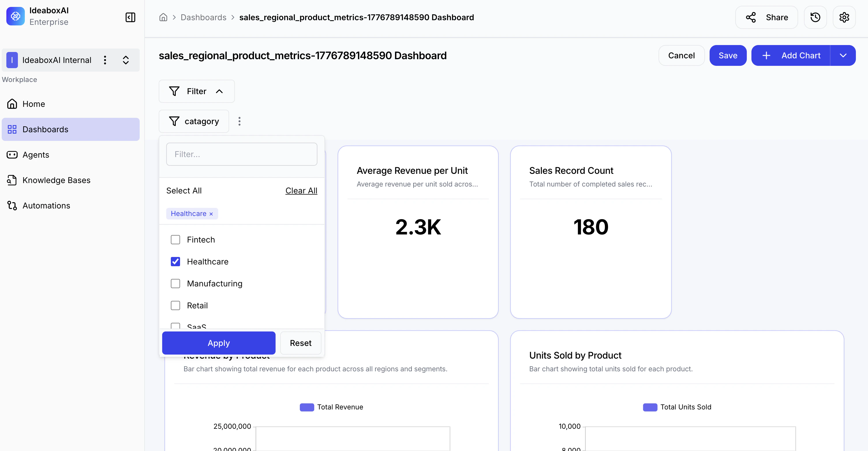Click the IdeaboxAI logo icon
Screen dimensions: 868x451
point(16,16)
